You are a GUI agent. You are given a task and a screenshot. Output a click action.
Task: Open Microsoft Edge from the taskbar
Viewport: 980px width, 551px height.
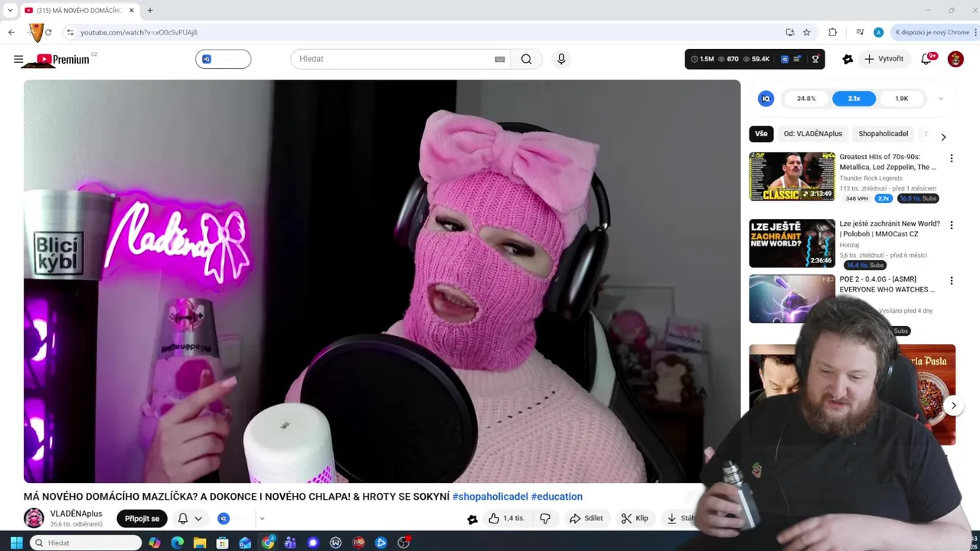pyautogui.click(x=178, y=543)
